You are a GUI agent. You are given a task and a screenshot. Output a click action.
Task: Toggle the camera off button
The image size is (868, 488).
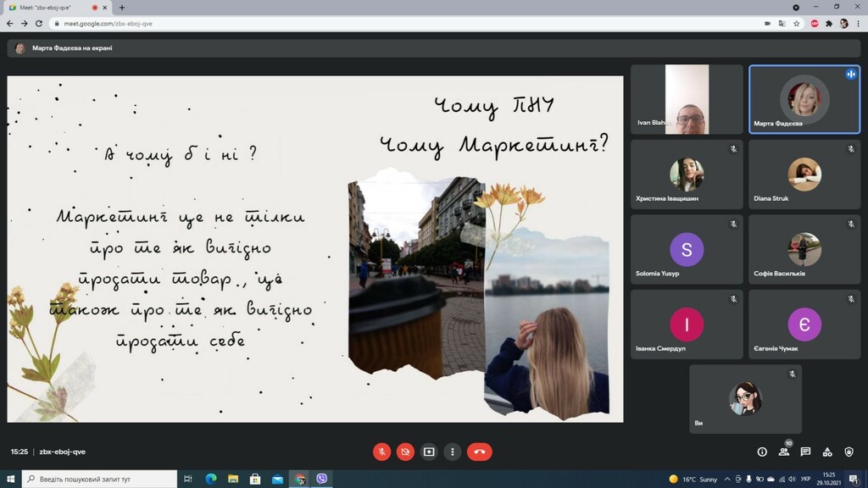click(405, 452)
